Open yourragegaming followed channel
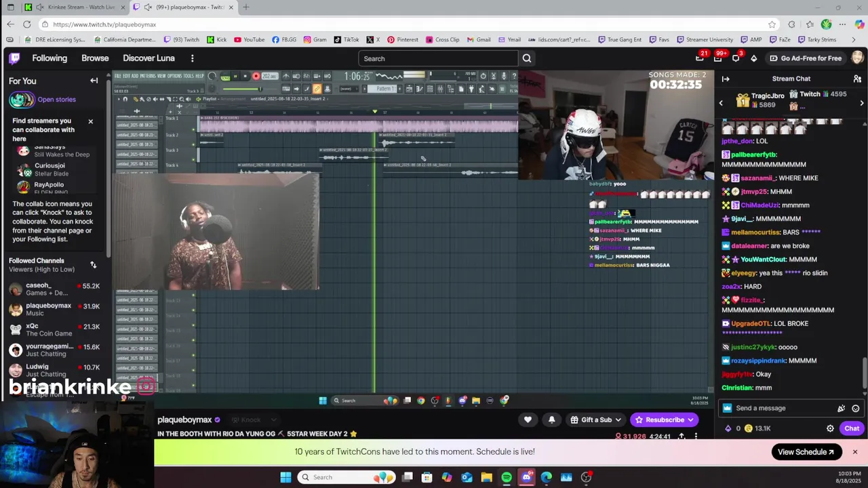Viewport: 868px width, 488px height. tap(54, 350)
